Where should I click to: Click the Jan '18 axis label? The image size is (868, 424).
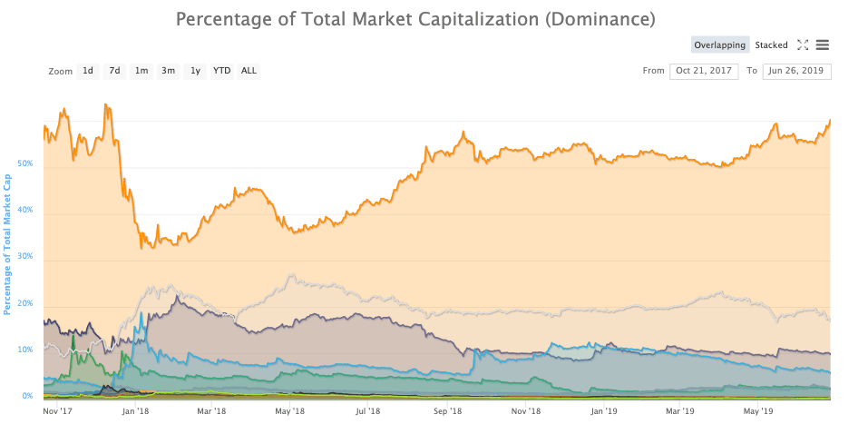click(134, 411)
